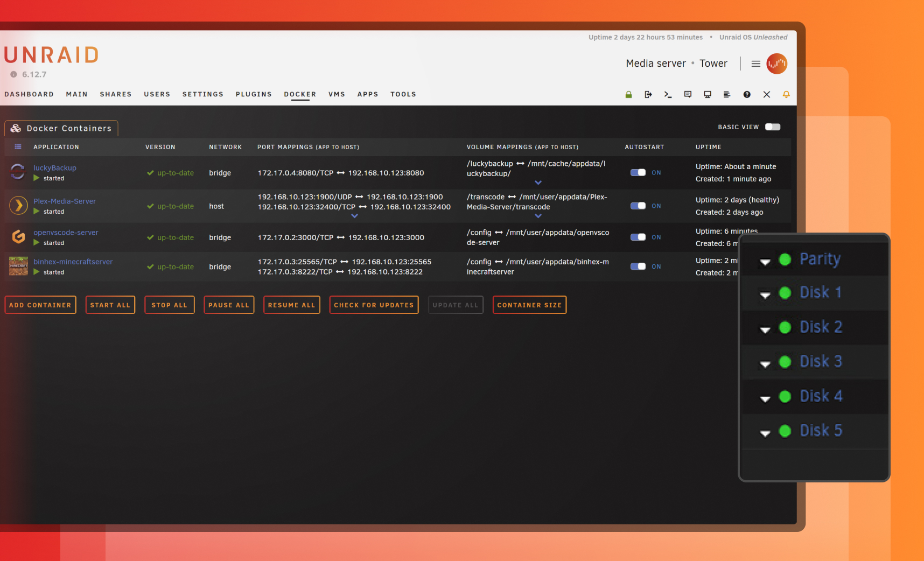Expand the Disk 3 entry
This screenshot has width=924, height=561.
click(x=765, y=364)
